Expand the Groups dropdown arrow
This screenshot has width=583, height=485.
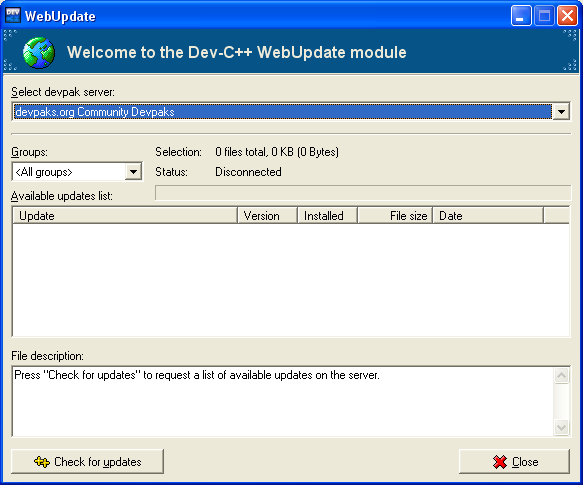coord(133,171)
